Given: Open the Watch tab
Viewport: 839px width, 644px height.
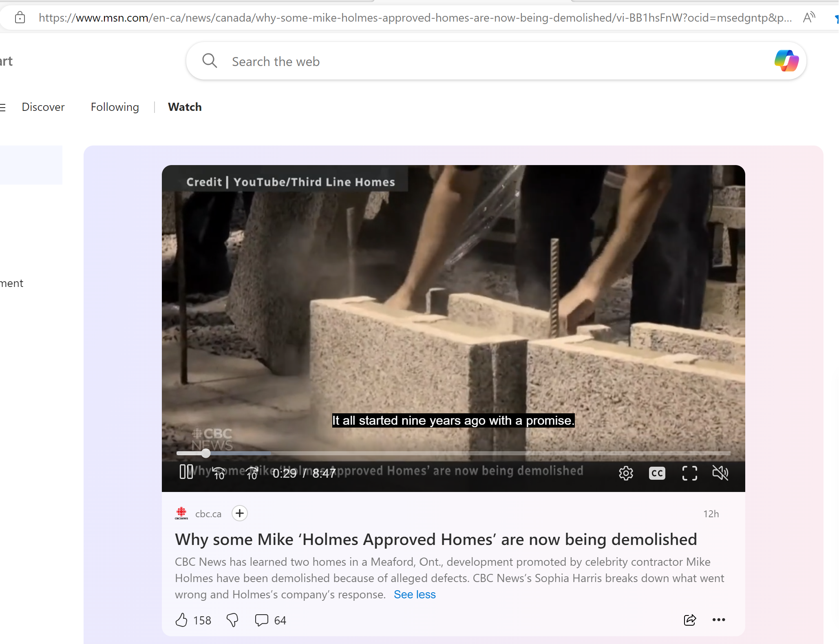Looking at the screenshot, I should click(x=185, y=107).
